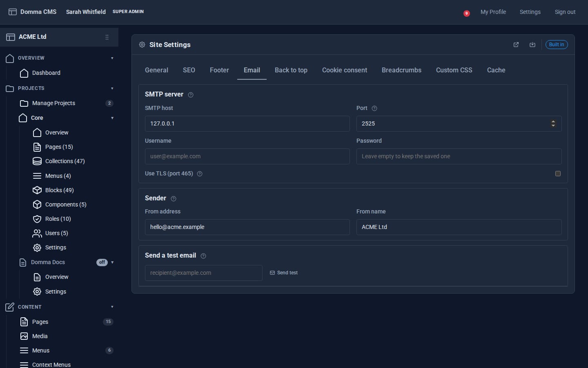
Task: Open Blocks (49) in the sidebar
Action: pos(53,190)
